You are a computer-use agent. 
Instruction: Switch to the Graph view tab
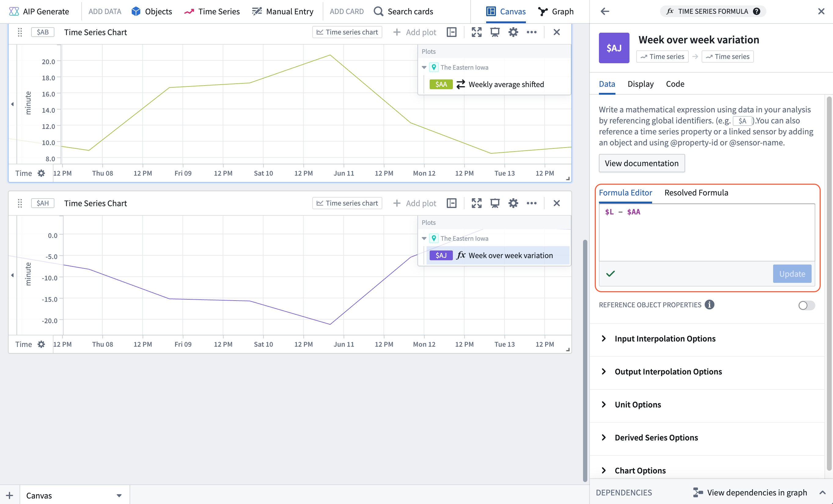pyautogui.click(x=556, y=12)
